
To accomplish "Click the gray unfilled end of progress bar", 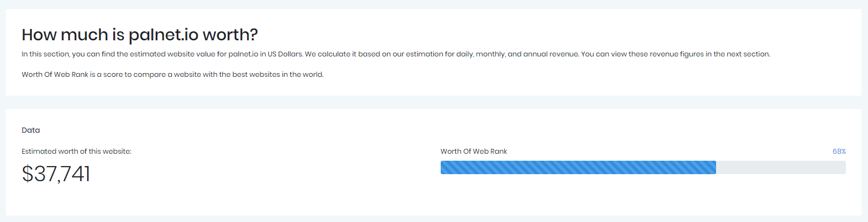I will point(781,167).
